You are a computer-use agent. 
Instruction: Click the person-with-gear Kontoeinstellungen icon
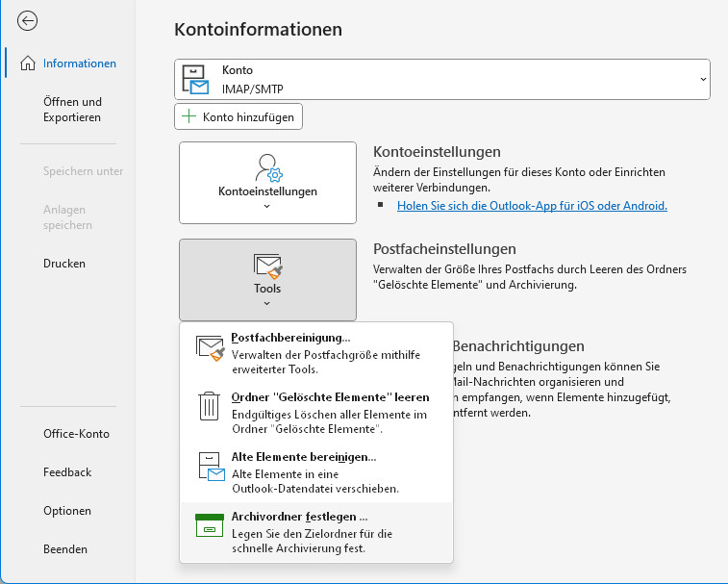[x=269, y=167]
